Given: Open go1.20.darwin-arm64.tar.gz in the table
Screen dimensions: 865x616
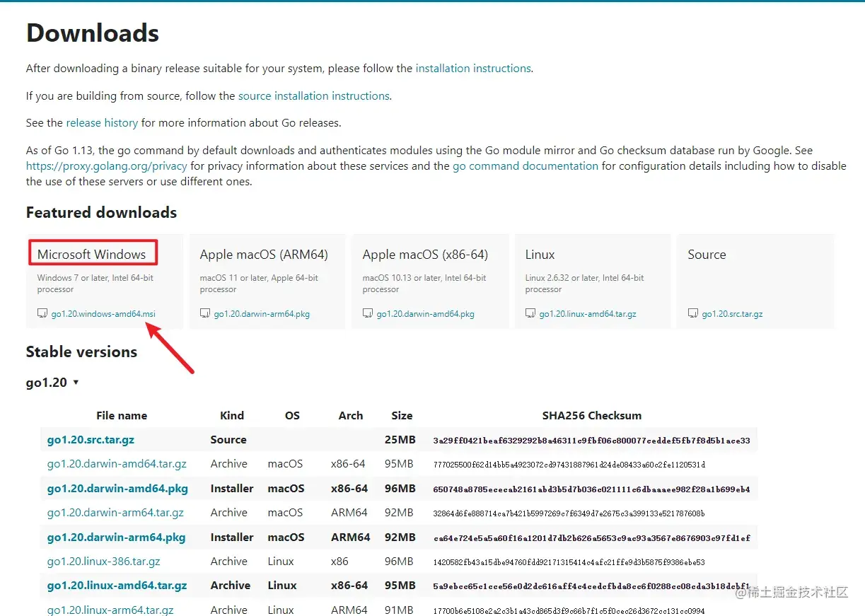Looking at the screenshot, I should point(115,513).
